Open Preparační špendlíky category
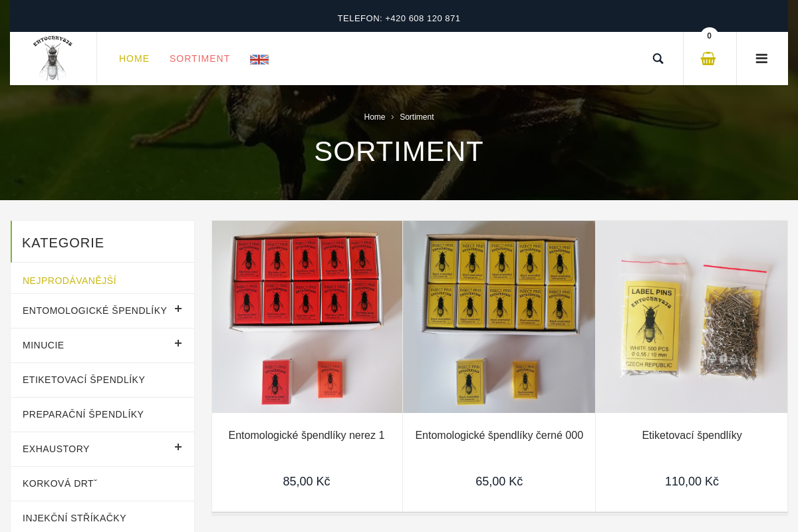This screenshot has height=532, width=798. click(83, 414)
